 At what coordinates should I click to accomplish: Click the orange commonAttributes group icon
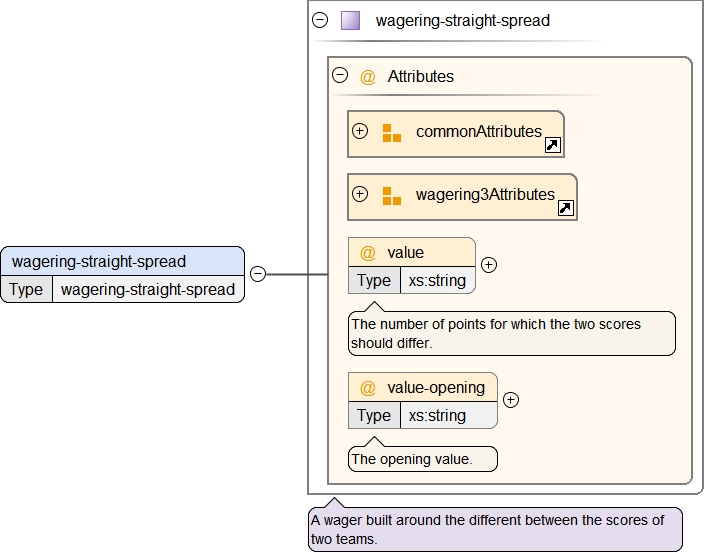[x=391, y=133]
